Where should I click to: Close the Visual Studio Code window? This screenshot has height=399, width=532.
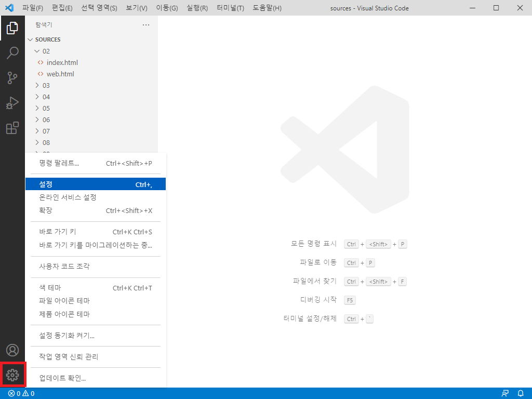(x=520, y=8)
